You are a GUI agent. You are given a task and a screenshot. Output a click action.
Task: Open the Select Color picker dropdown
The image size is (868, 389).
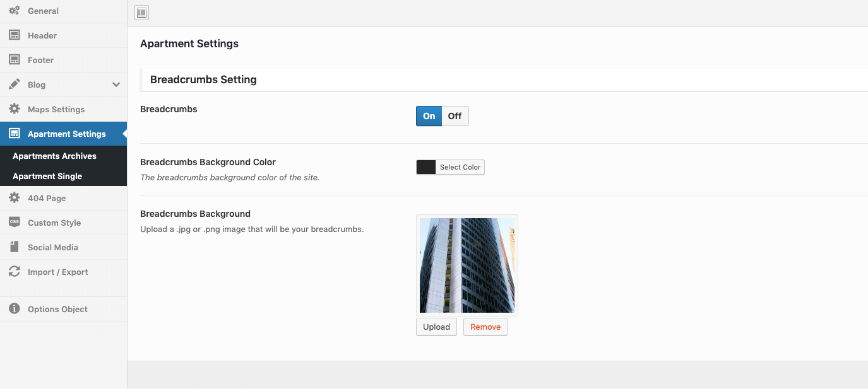pyautogui.click(x=460, y=167)
